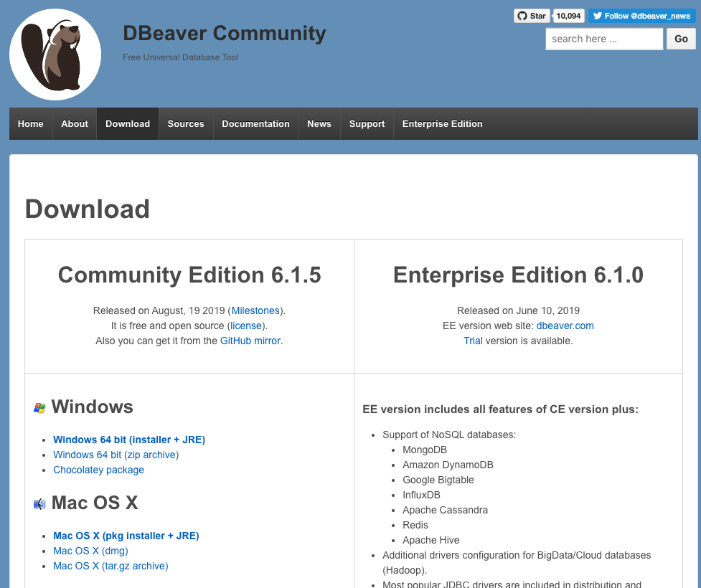Click the Trial version link
Image resolution: width=701 pixels, height=588 pixels.
[x=473, y=341]
